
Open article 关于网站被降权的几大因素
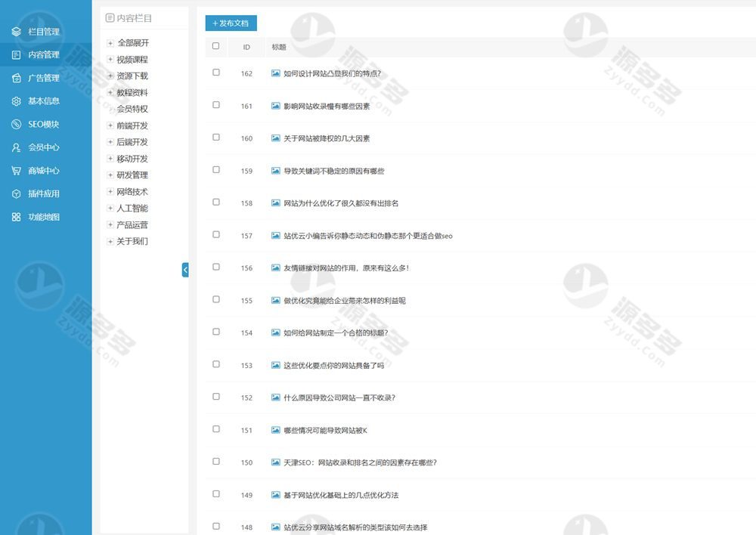click(326, 138)
